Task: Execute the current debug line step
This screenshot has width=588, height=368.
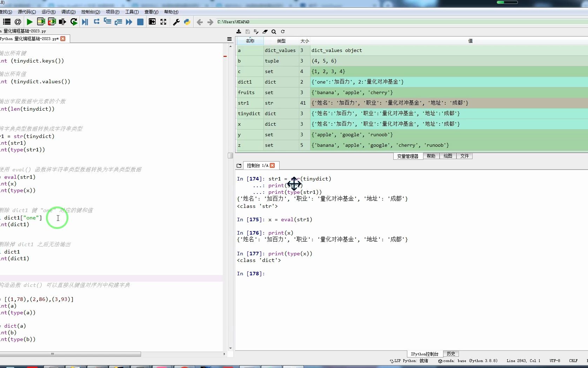Action: click(96, 22)
